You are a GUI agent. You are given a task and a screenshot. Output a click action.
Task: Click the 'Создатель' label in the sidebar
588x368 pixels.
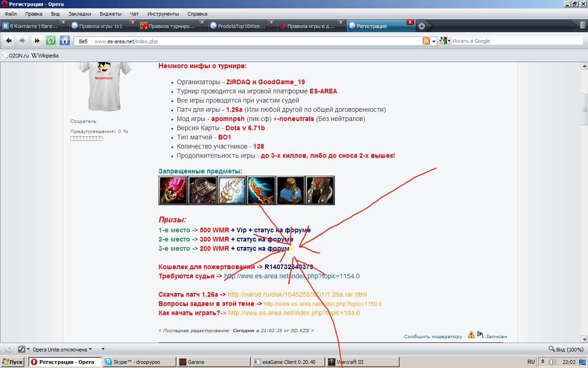coord(83,121)
